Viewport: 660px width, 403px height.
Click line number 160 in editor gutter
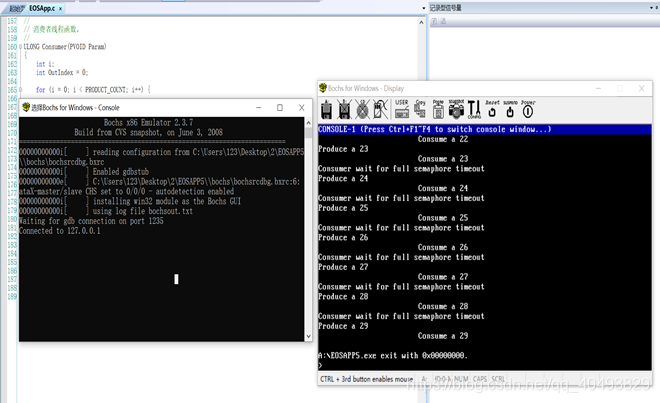[x=12, y=47]
